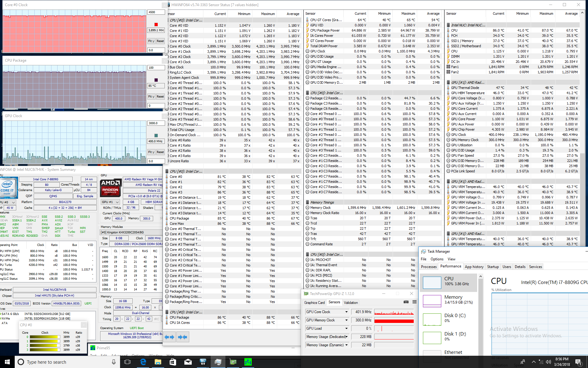Select Disk 1 (D:) in Task Manager

pyautogui.click(x=449, y=338)
